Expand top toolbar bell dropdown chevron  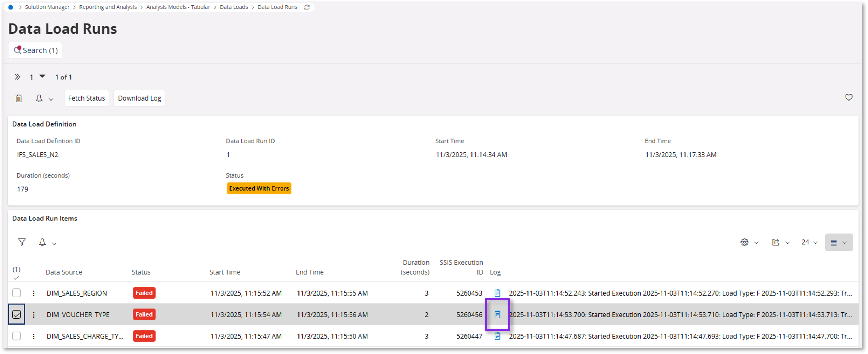[x=51, y=99]
